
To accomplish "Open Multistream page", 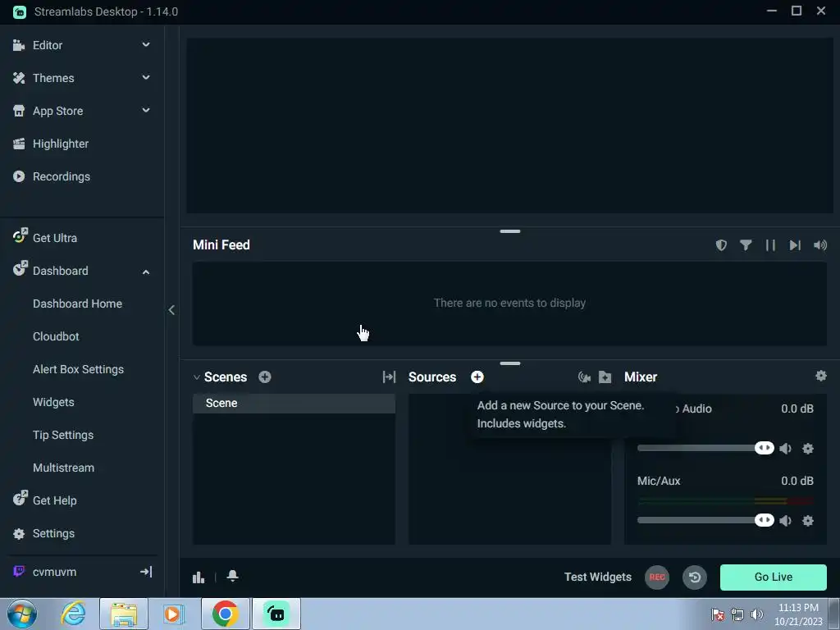I will (63, 468).
